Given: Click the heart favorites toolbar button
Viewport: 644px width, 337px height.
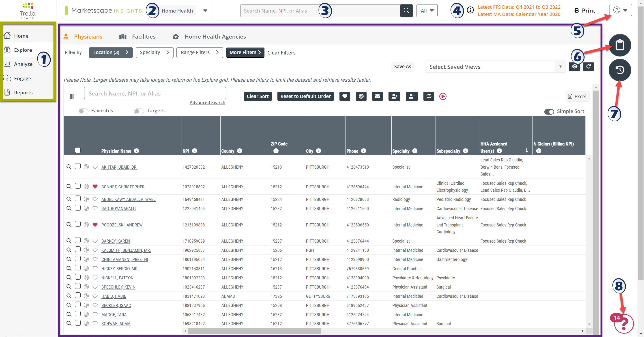Looking at the screenshot, I should [345, 96].
